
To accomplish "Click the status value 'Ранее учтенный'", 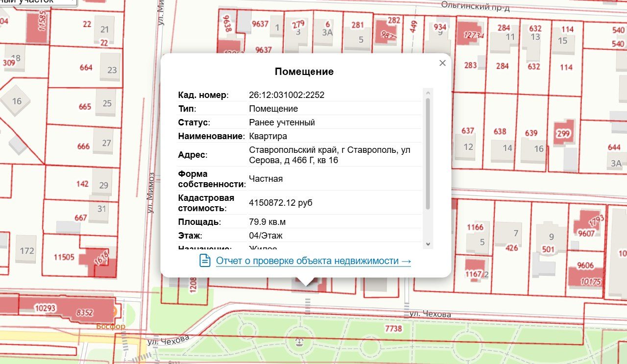I will click(x=282, y=122).
